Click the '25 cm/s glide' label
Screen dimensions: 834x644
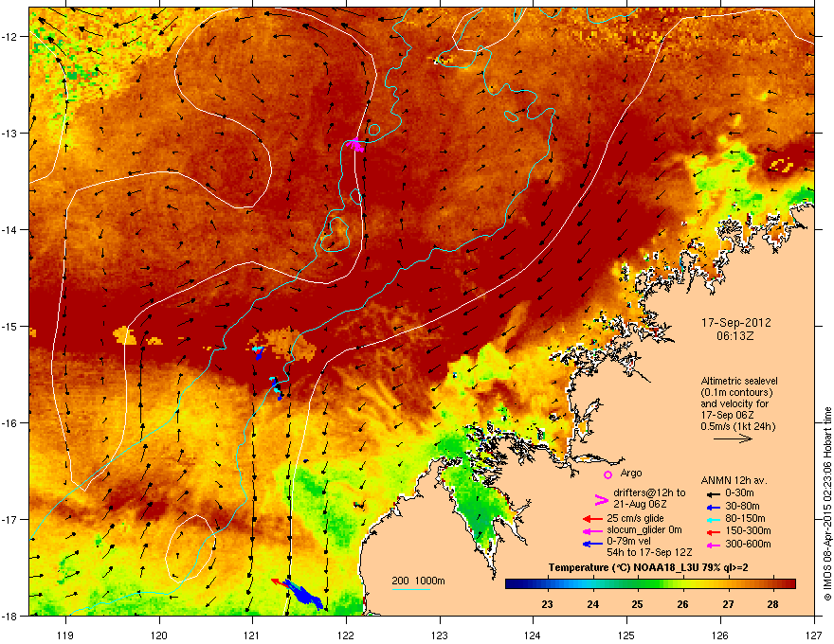(635, 518)
